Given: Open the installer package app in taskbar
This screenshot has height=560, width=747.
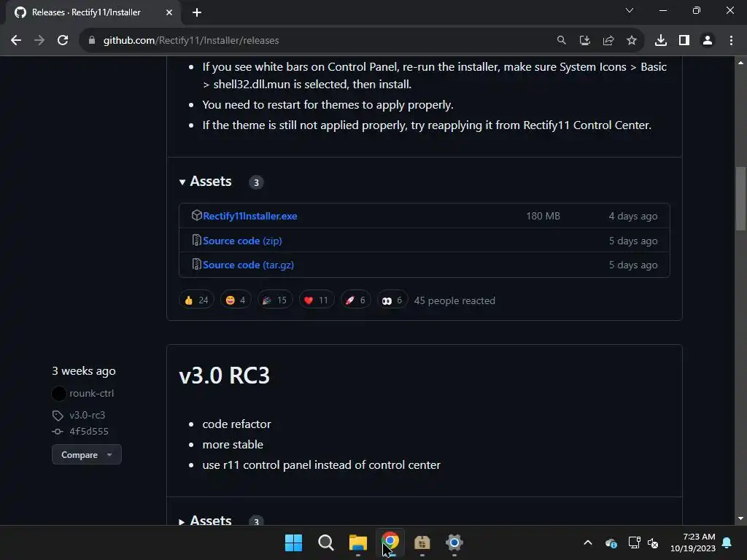Looking at the screenshot, I should pos(422,542).
